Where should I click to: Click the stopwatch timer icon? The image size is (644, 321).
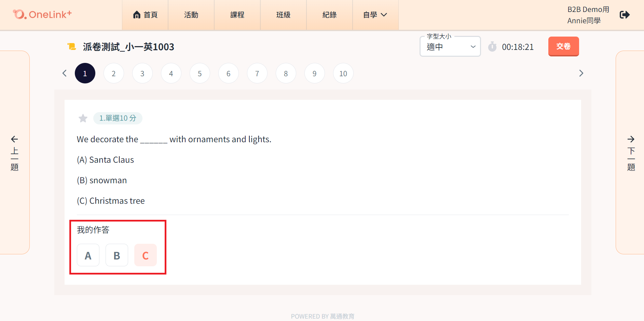492,46
